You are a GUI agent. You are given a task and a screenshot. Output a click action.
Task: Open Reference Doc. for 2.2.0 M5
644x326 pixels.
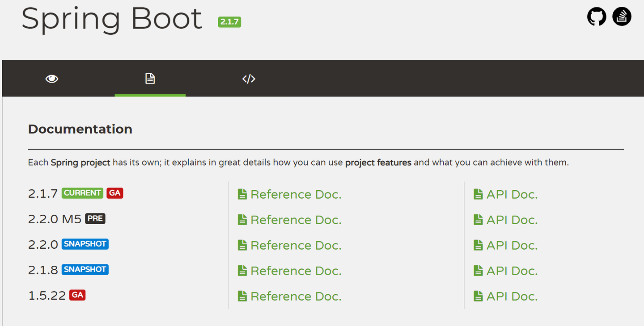pos(296,220)
